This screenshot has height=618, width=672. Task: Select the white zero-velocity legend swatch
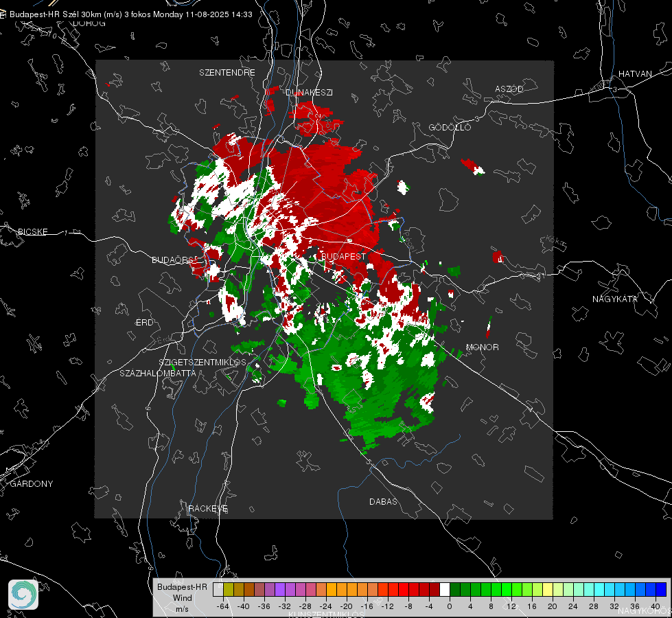pos(445,589)
